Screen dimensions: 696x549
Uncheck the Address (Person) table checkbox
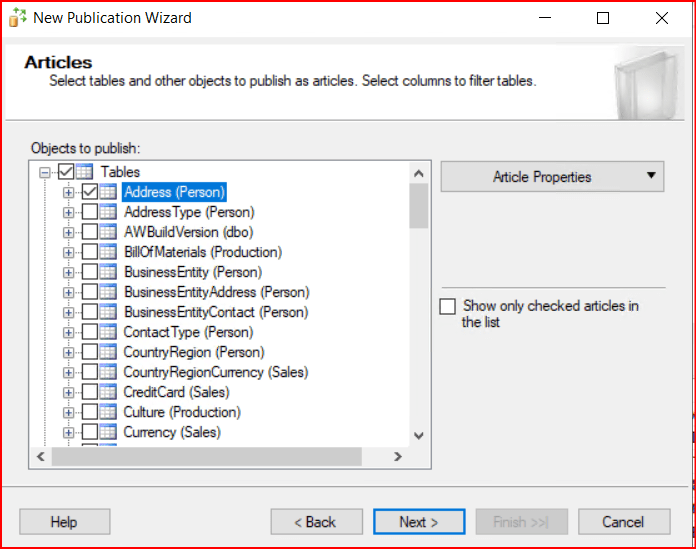pyautogui.click(x=89, y=192)
